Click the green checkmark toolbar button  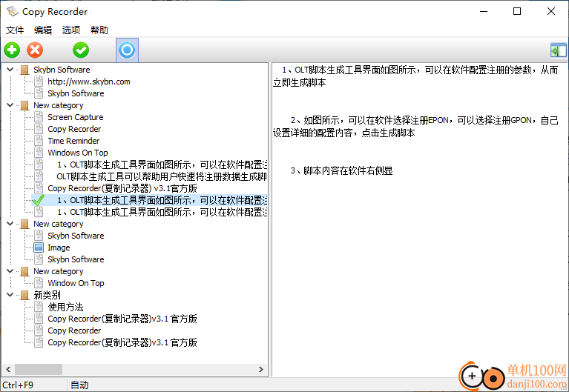[81, 50]
